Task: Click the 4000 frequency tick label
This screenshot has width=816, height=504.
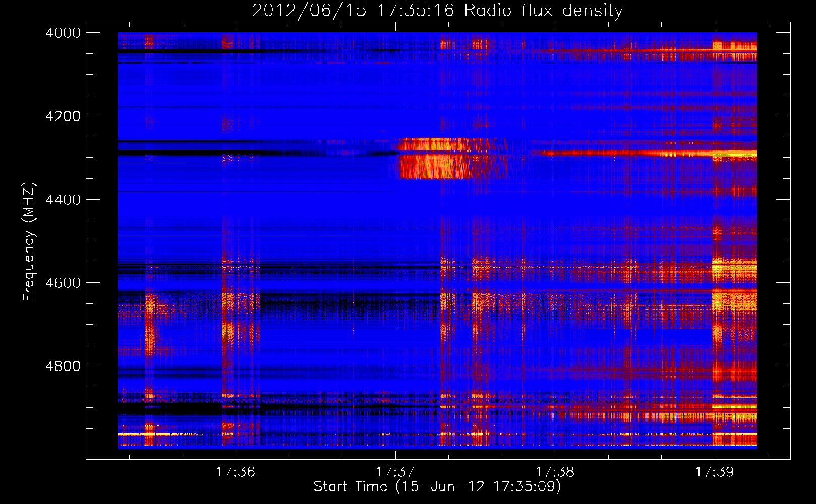Action: click(x=63, y=33)
